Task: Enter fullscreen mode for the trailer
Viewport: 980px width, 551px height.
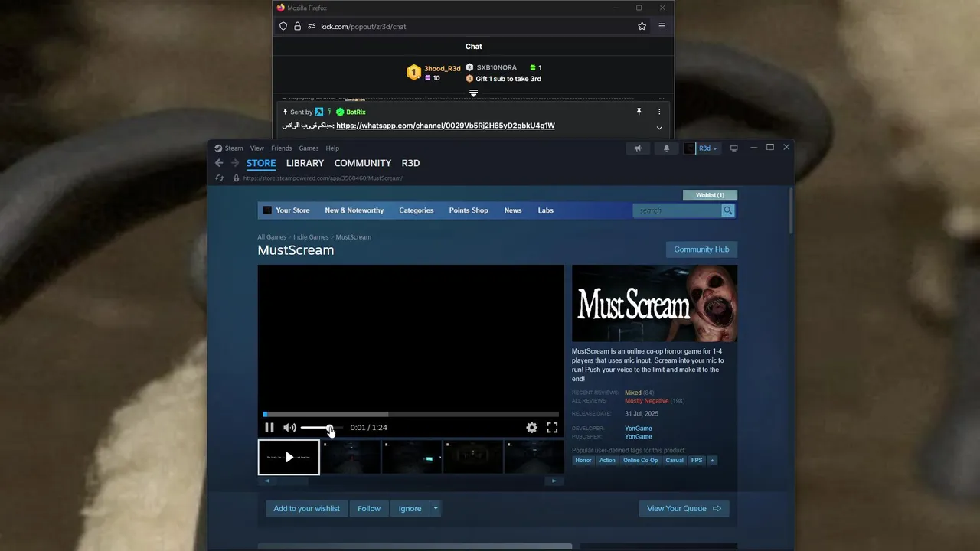Action: [552, 428]
